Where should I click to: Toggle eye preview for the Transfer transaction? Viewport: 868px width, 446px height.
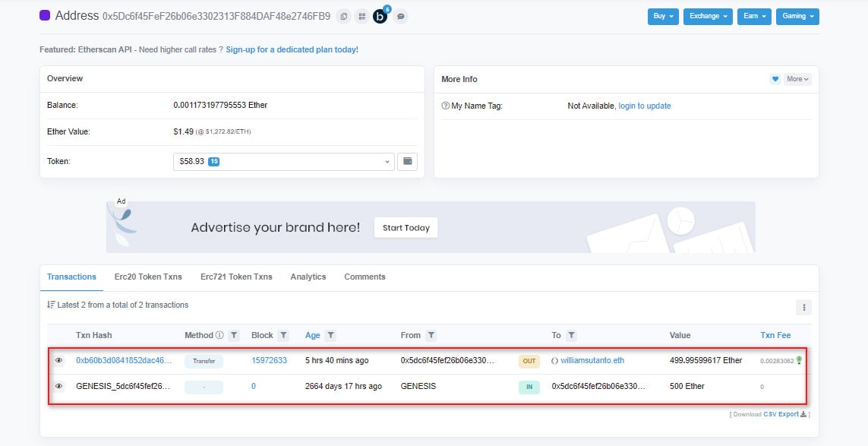point(59,361)
